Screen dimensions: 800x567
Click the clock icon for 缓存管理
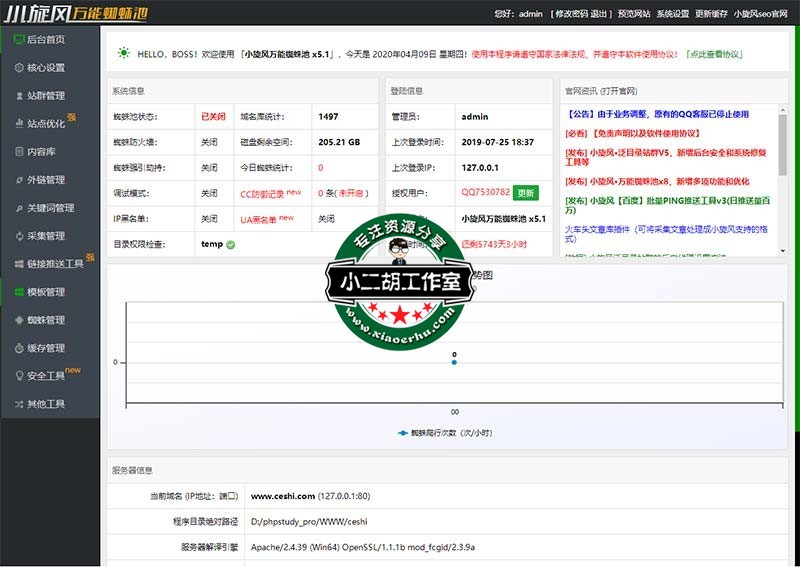tap(19, 348)
